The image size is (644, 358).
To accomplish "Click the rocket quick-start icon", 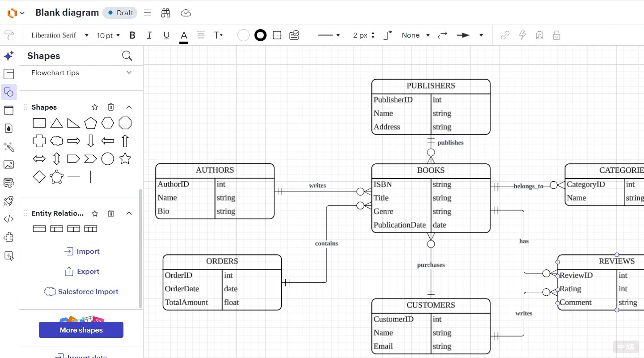I will (8, 201).
